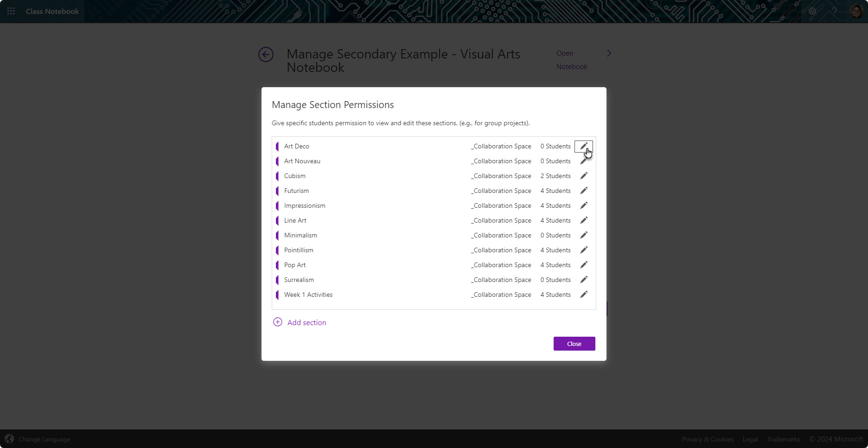The image size is (868, 448).
Task: Select the Surrealism section name
Action: pos(299,280)
